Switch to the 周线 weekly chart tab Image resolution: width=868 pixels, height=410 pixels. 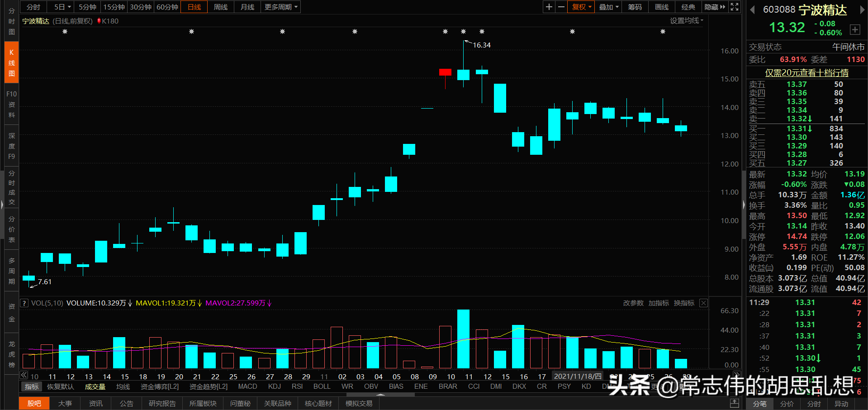(x=220, y=7)
